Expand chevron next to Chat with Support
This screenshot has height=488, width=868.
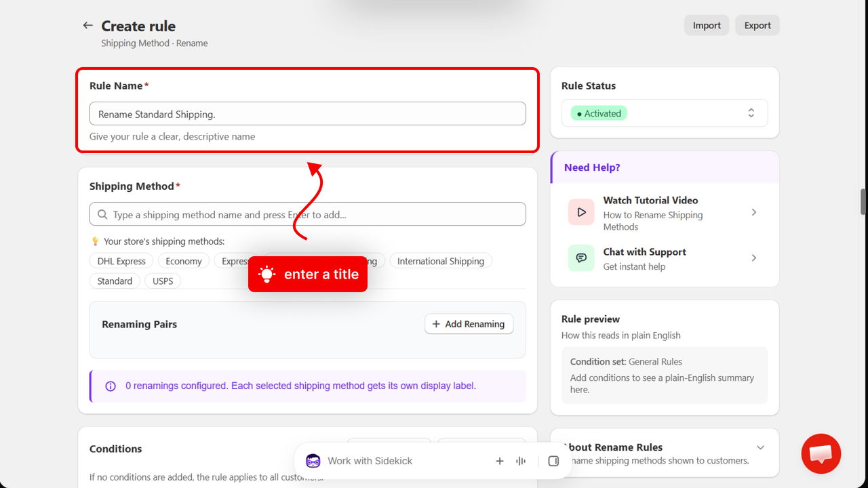[754, 258]
